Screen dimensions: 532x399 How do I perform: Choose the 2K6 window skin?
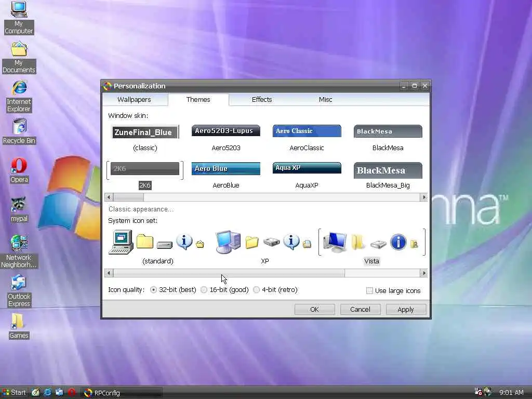[145, 176]
